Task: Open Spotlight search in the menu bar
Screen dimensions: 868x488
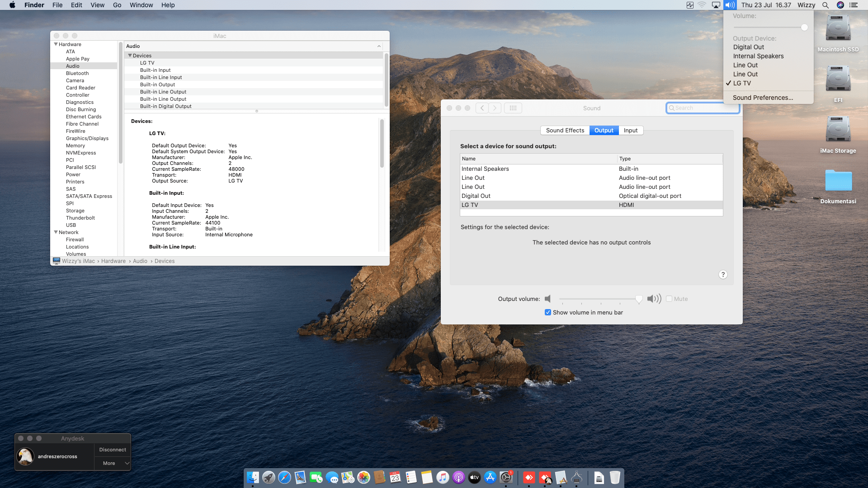Action: click(826, 5)
